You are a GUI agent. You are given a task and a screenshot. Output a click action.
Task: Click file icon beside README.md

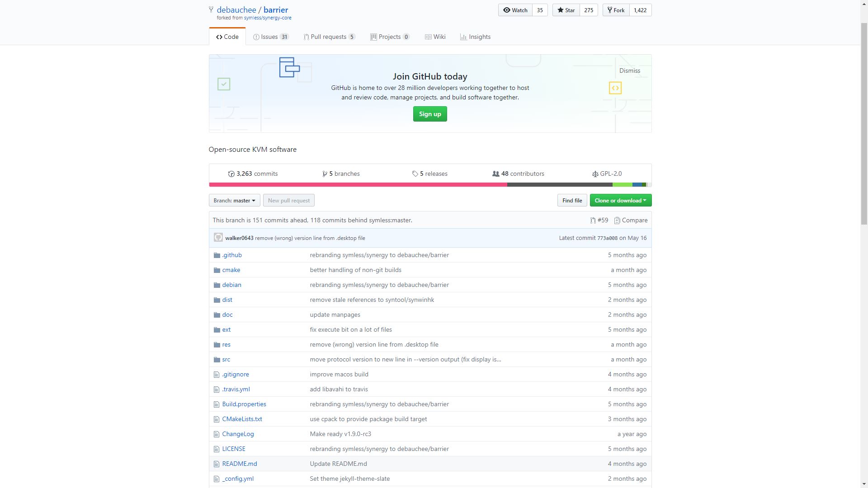point(217,464)
